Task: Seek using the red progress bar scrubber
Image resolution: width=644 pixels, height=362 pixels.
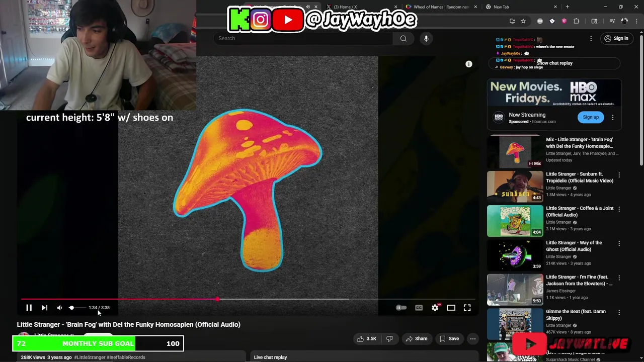Action: [217, 299]
